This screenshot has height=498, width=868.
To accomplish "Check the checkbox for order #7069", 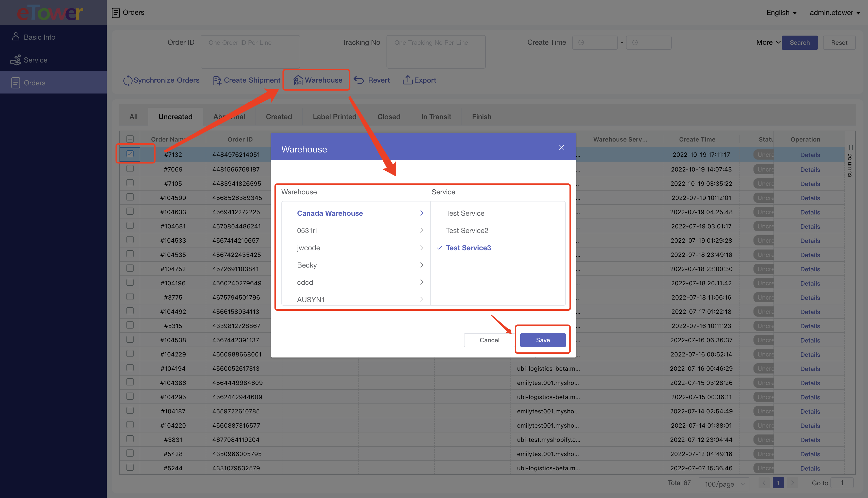I will tap(130, 169).
